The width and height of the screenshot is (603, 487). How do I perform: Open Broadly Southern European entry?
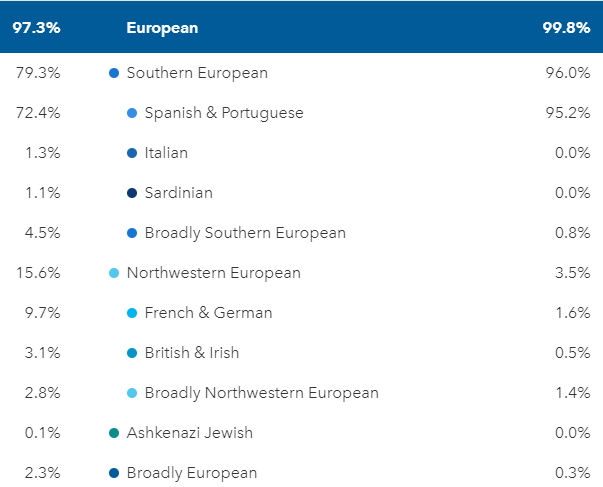pos(245,233)
